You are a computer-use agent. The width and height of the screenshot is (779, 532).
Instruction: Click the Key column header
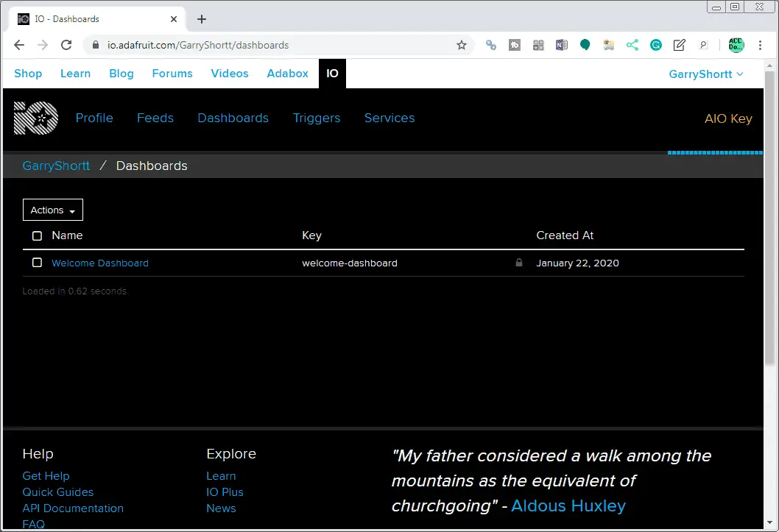point(311,235)
